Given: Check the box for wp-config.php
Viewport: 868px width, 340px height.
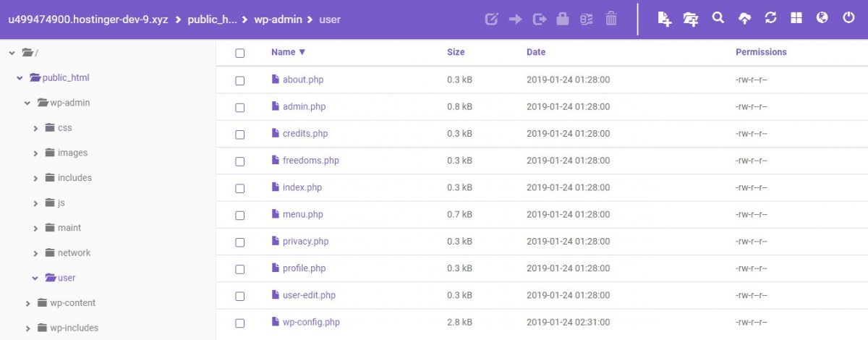Looking at the screenshot, I should (240, 323).
